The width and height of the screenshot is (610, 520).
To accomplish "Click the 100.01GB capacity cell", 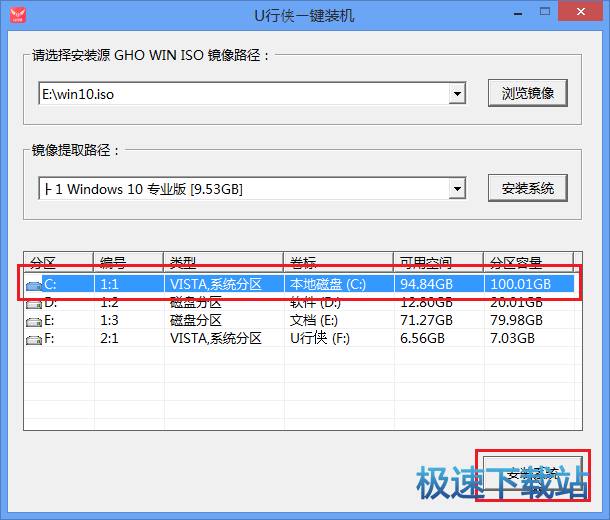I will coord(529,284).
